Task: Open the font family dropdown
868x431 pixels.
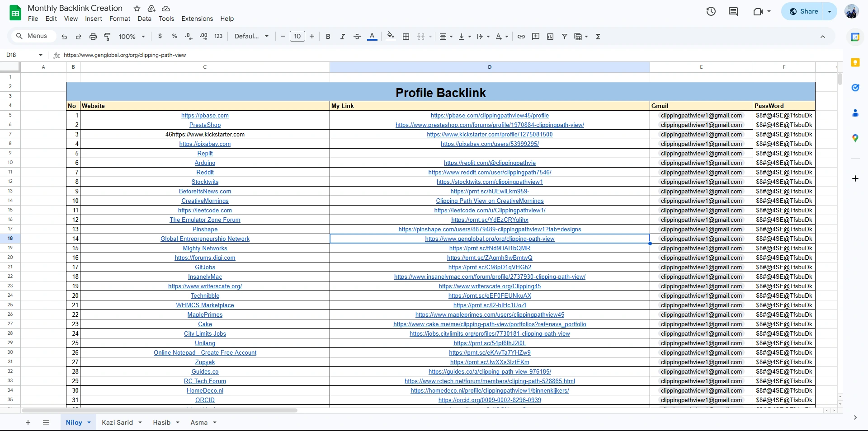Action: click(x=251, y=37)
